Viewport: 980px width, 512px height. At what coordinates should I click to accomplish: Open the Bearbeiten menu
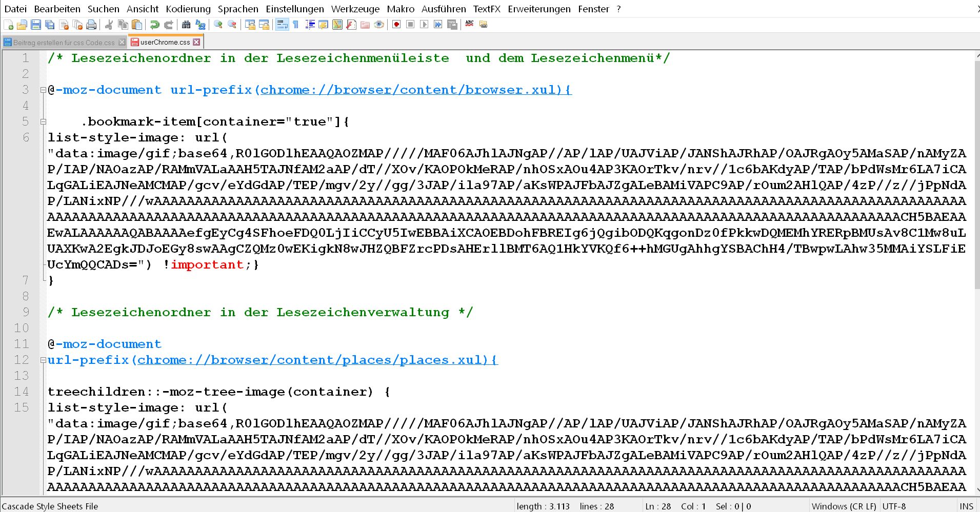57,9
